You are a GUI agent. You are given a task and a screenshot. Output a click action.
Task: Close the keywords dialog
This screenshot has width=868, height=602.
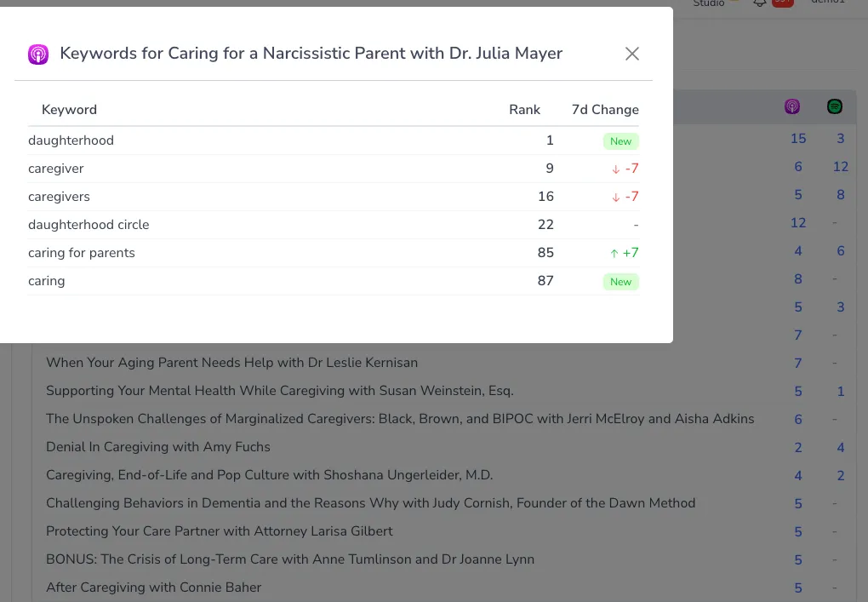point(631,54)
